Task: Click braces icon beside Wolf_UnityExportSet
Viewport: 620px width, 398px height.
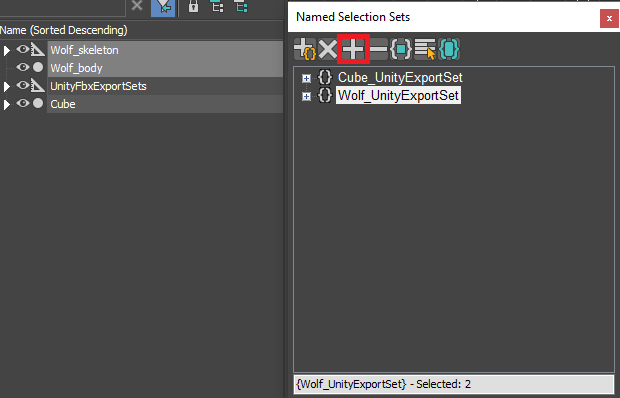Action: 325,95
